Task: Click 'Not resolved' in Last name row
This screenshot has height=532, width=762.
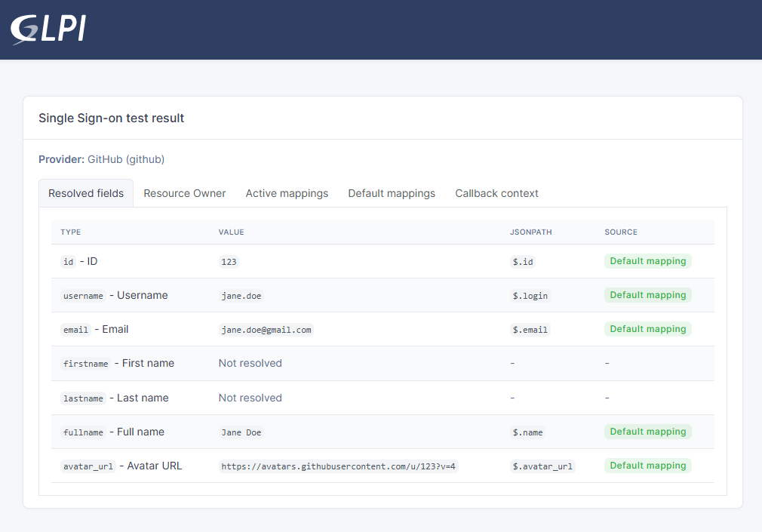Action: pos(250,398)
